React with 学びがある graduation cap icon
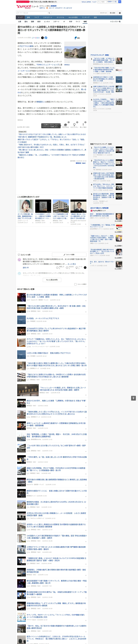 point(66,125)
